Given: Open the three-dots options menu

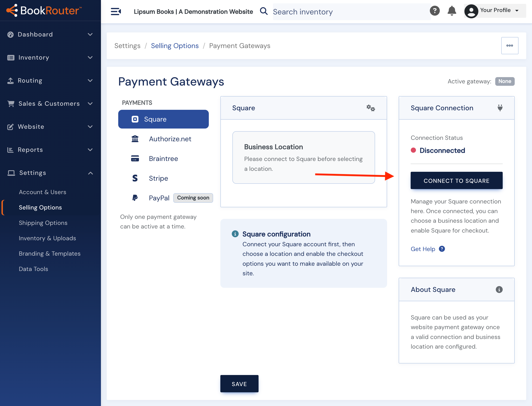Looking at the screenshot, I should click(x=509, y=45).
